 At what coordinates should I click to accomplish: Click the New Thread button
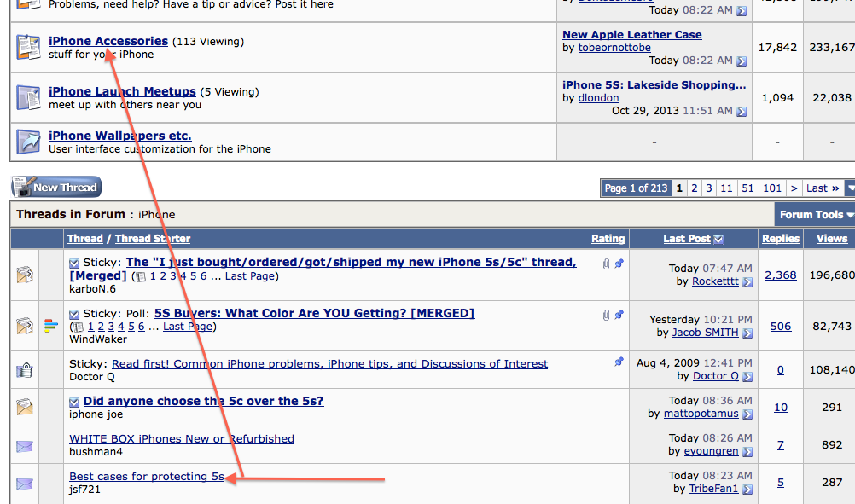56,187
